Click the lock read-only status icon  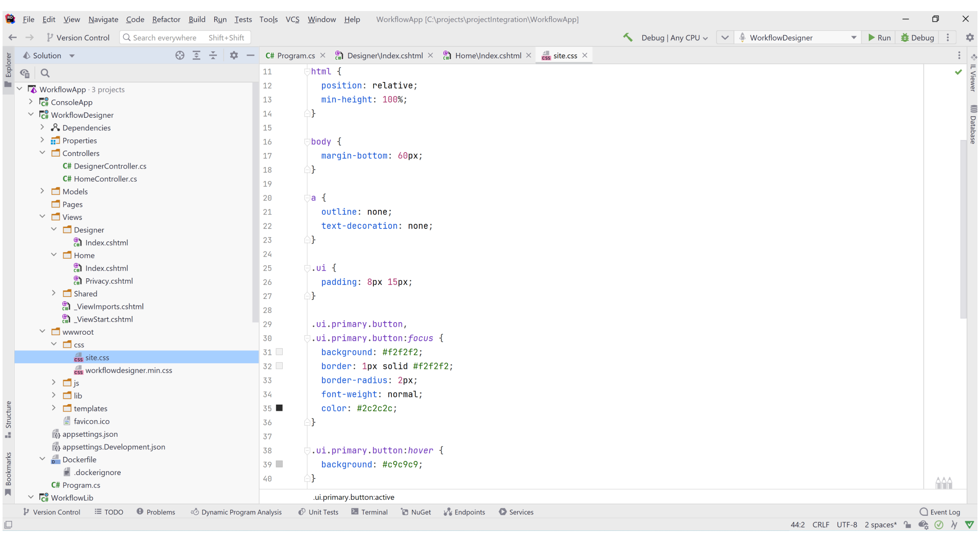click(x=907, y=525)
